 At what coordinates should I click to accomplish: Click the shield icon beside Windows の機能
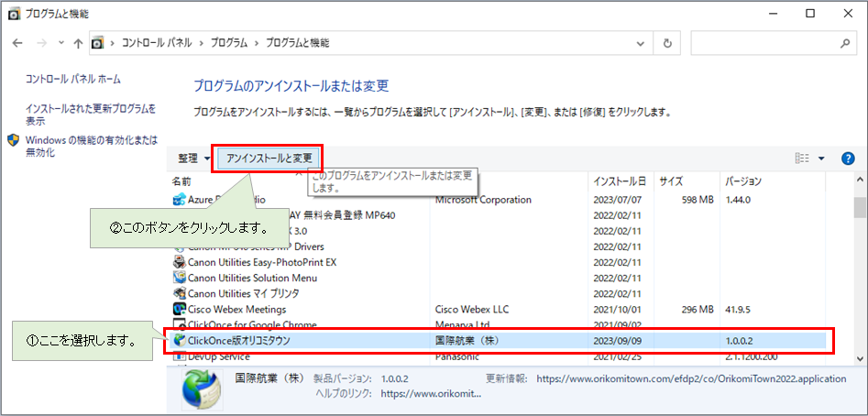[x=13, y=140]
